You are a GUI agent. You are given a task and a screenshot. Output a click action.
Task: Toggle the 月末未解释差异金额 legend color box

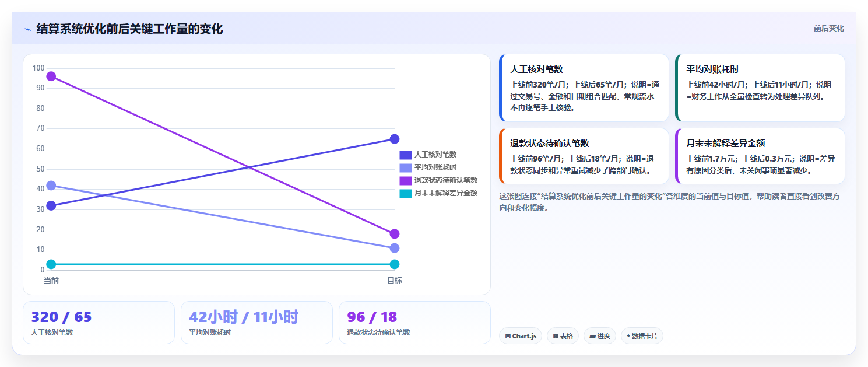tap(406, 193)
